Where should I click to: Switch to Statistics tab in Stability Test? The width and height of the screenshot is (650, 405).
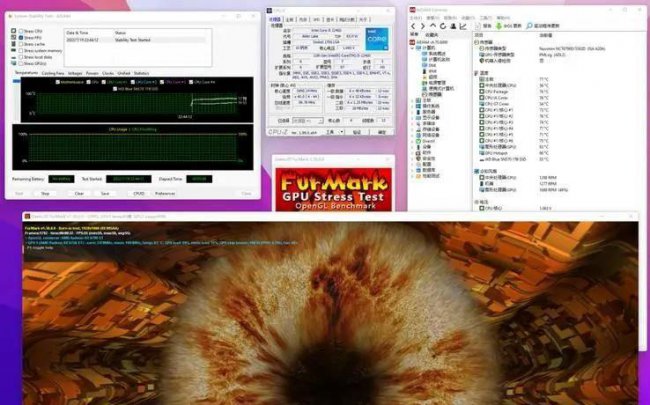coord(141,73)
